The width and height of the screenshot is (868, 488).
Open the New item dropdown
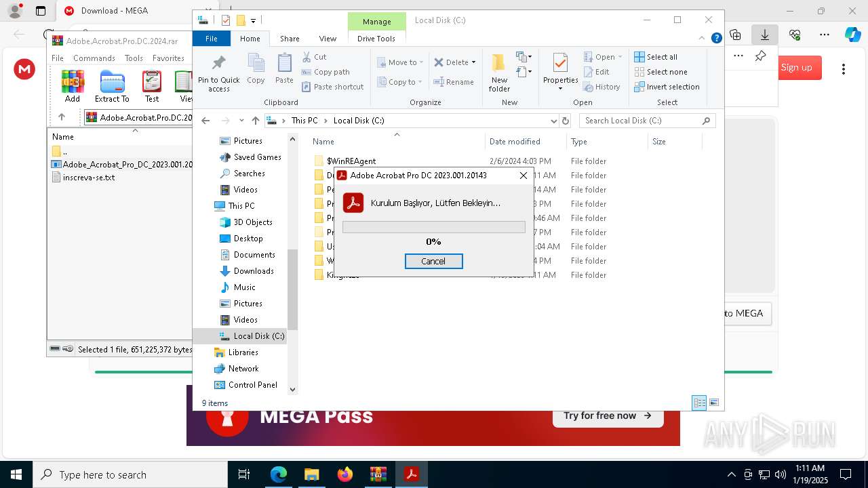(524, 57)
